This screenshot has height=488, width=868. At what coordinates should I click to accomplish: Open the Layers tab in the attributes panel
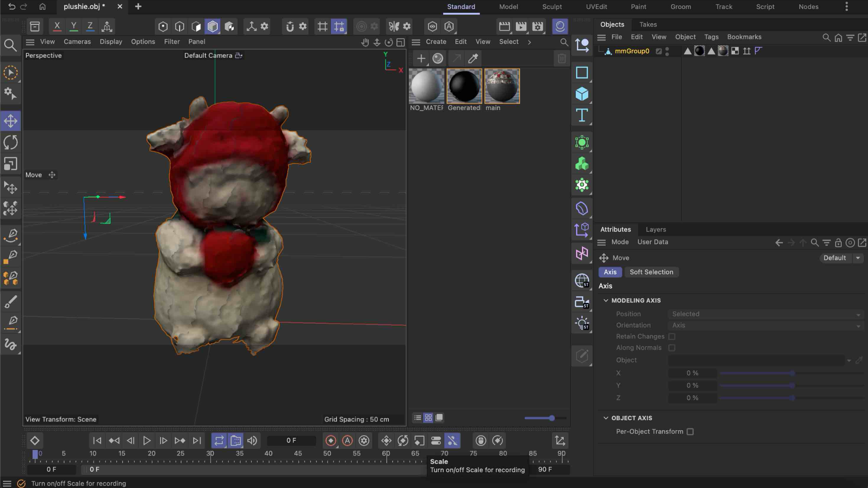point(656,230)
